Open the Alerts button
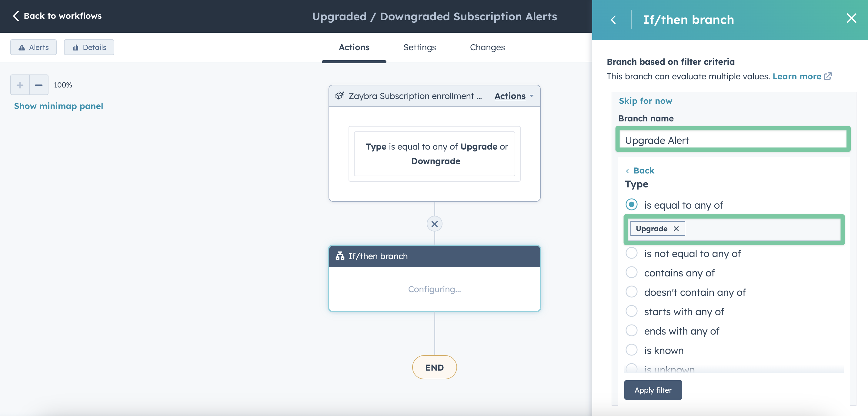Image resolution: width=868 pixels, height=416 pixels. (x=33, y=48)
